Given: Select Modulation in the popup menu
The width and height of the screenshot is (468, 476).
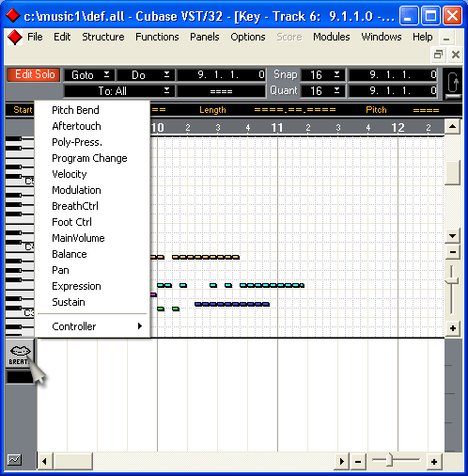Looking at the screenshot, I should (92, 190).
